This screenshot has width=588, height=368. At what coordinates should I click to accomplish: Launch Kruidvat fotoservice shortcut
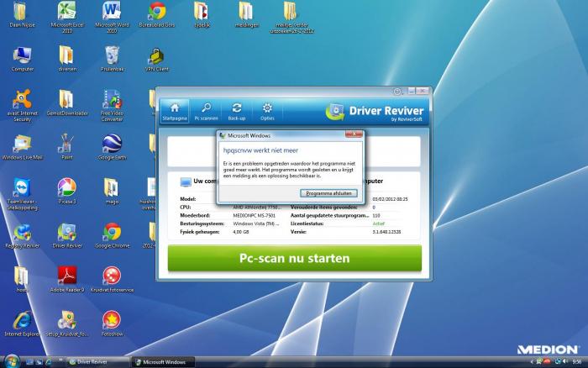(112, 280)
